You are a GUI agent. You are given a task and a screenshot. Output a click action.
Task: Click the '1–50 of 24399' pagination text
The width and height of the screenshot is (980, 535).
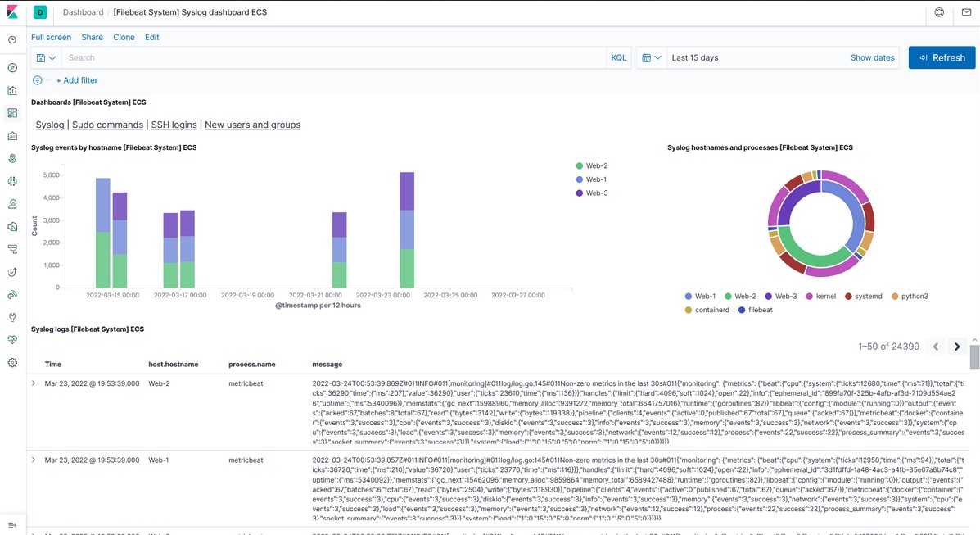pyautogui.click(x=889, y=346)
